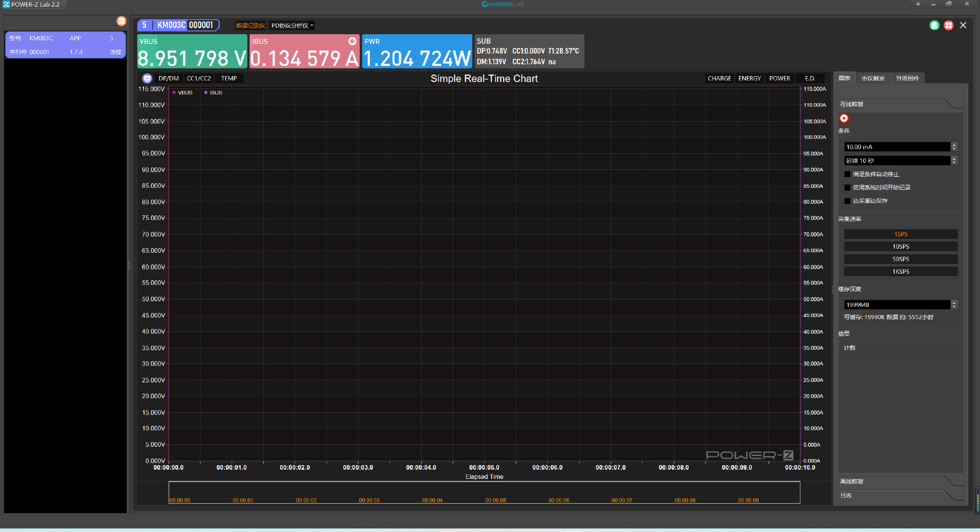Click the green document icon top right

point(934,26)
